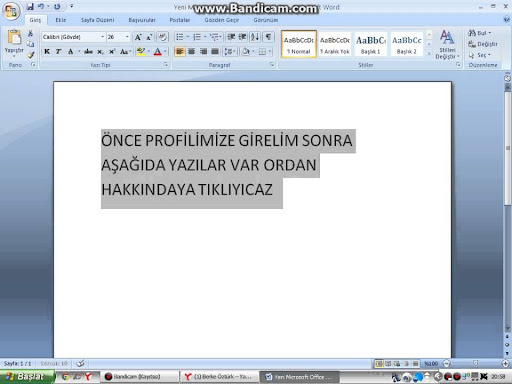
Task: Decrease the paragraph indent
Action: 231,37
